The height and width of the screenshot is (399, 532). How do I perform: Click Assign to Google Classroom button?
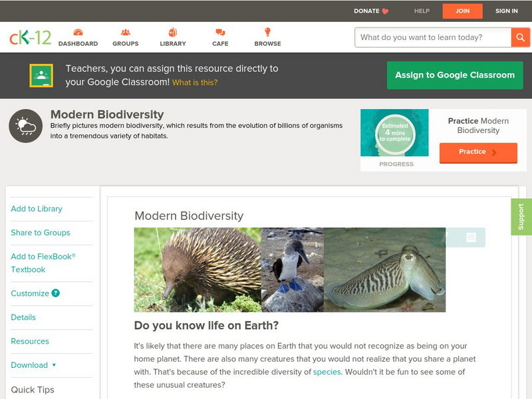[455, 75]
